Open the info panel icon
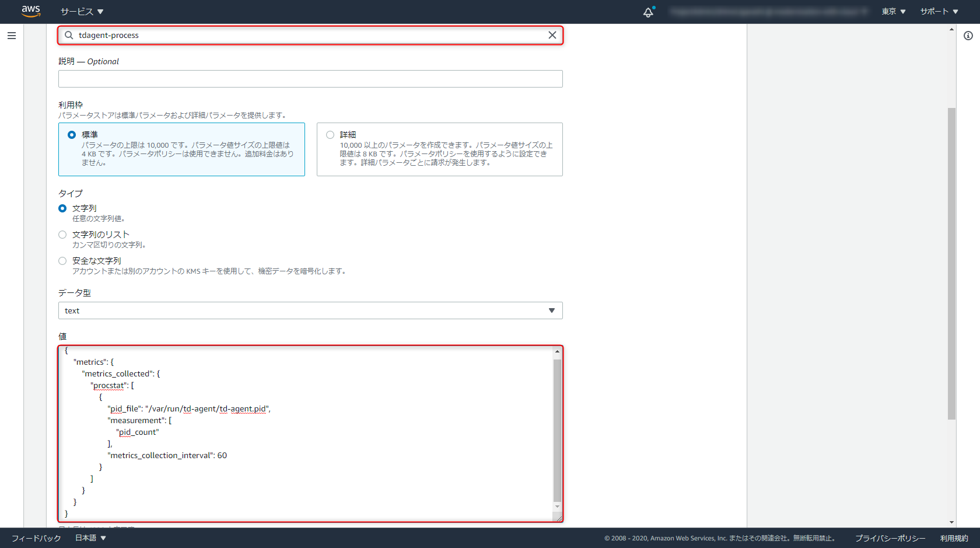The height and width of the screenshot is (548, 980). 968,36
